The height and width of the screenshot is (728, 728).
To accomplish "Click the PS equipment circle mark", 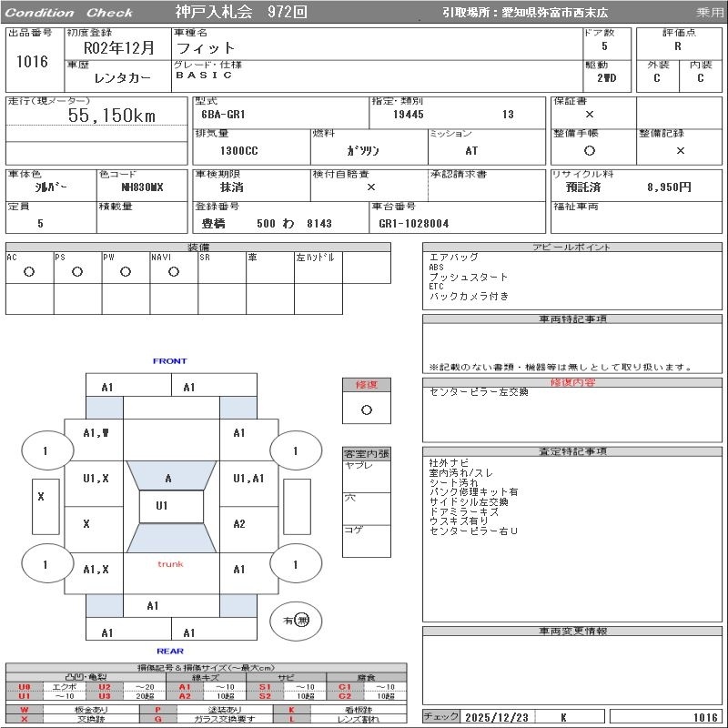I will click(77, 271).
